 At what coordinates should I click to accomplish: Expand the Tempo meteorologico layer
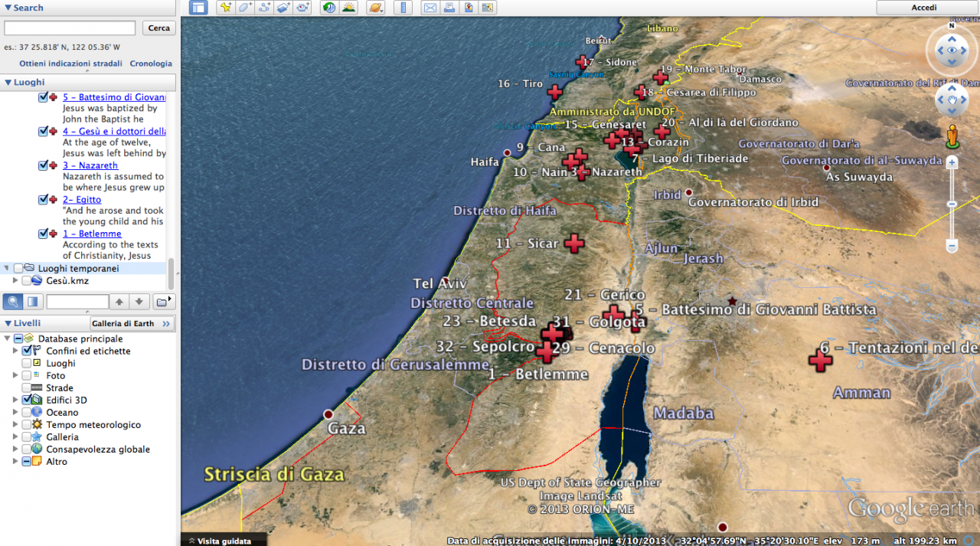(15, 425)
